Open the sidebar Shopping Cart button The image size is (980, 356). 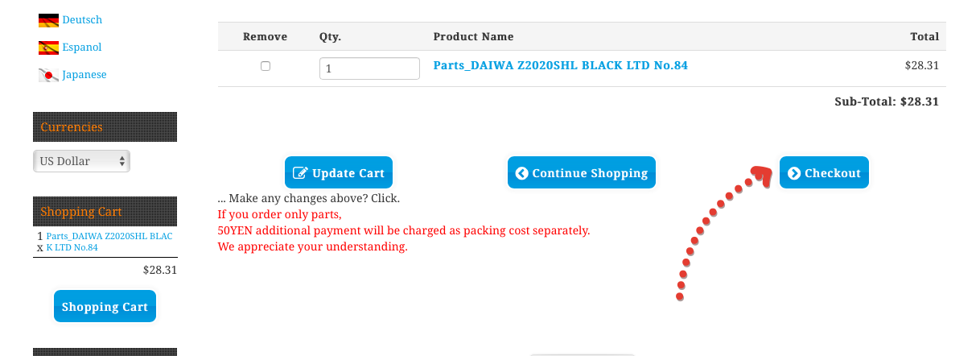(105, 307)
